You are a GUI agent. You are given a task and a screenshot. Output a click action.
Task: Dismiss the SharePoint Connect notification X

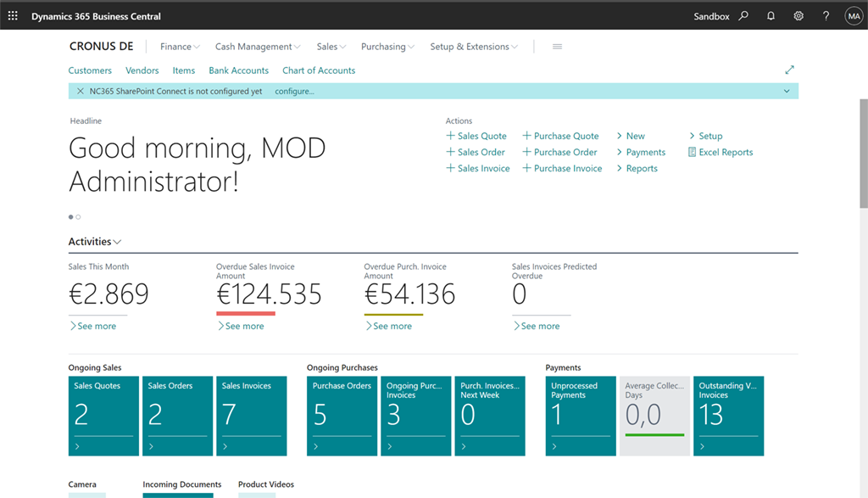pos(81,91)
